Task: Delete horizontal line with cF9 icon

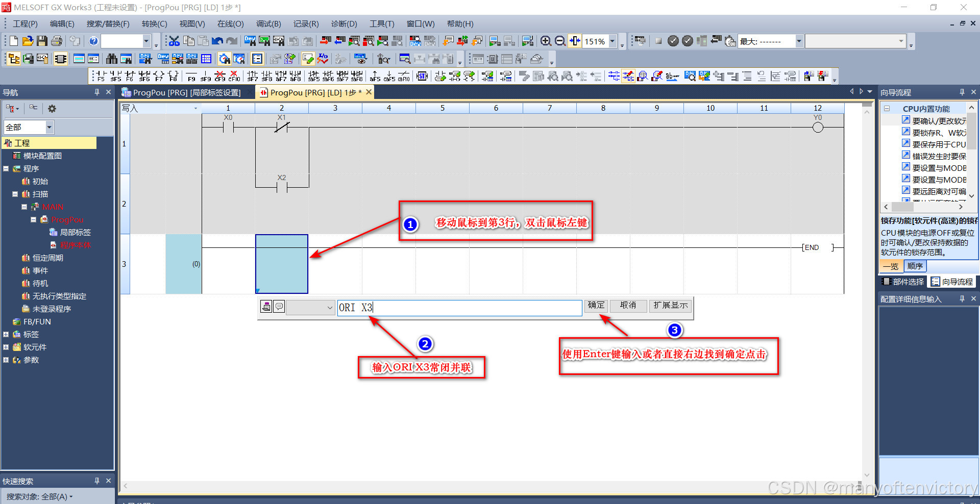Action: tap(220, 76)
